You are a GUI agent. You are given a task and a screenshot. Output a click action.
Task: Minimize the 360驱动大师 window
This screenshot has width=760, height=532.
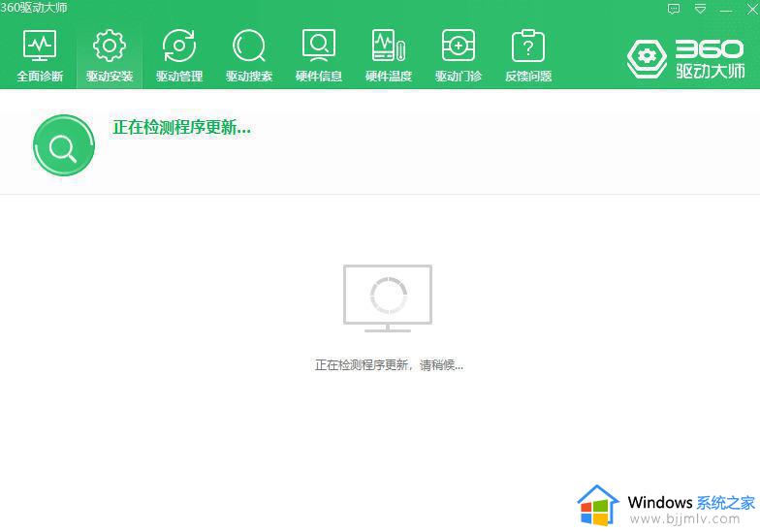point(726,10)
